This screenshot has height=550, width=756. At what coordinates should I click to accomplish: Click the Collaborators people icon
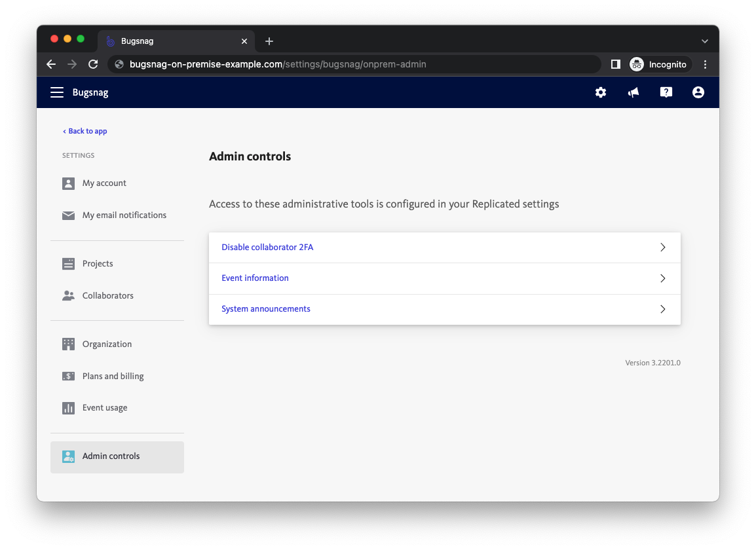point(69,295)
